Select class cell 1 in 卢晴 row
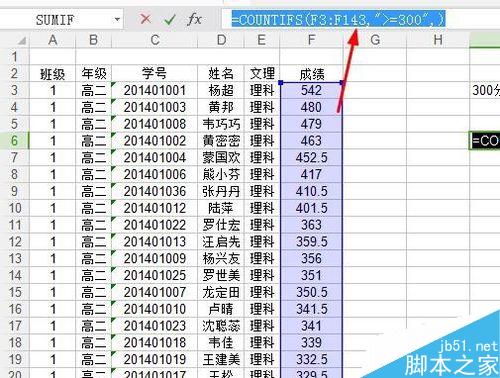 point(53,309)
